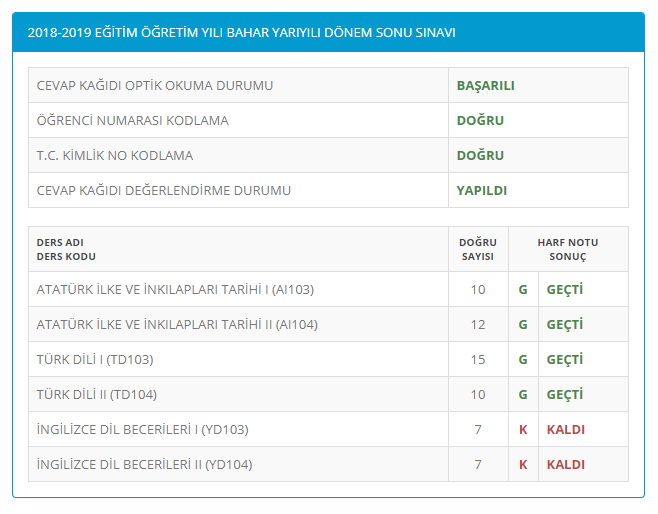Image resolution: width=658 pixels, height=514 pixels.
Task: Click letter grade G for TD104
Action: click(x=523, y=394)
